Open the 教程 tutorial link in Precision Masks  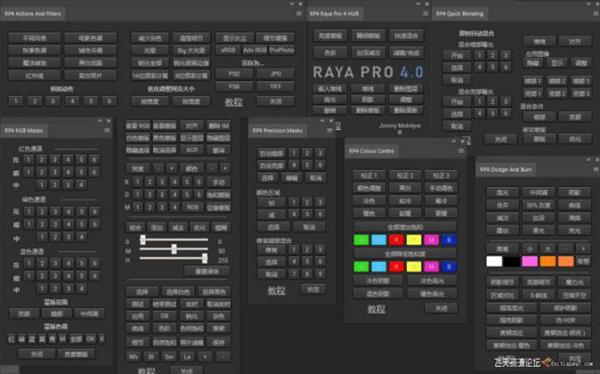click(x=276, y=291)
